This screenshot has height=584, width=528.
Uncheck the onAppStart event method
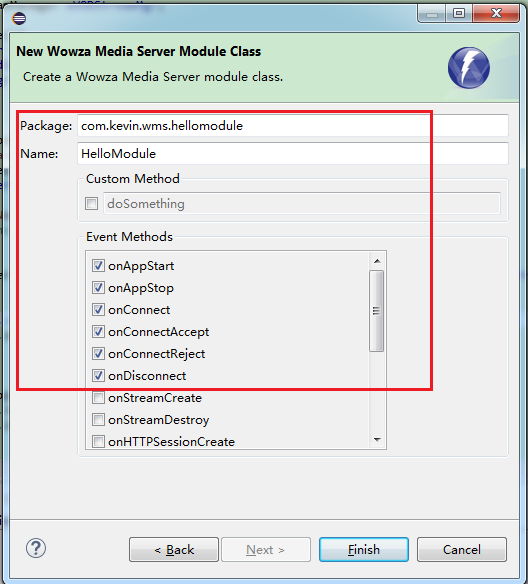98,266
